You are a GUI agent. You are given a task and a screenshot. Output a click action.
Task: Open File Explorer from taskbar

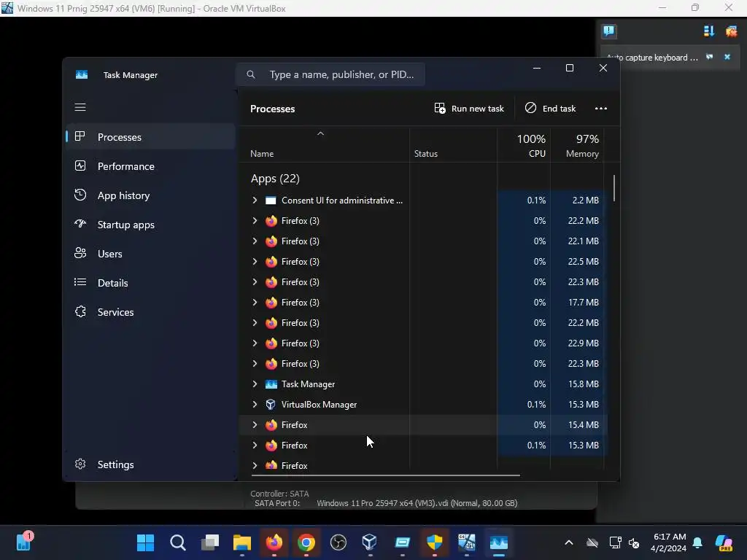(242, 542)
